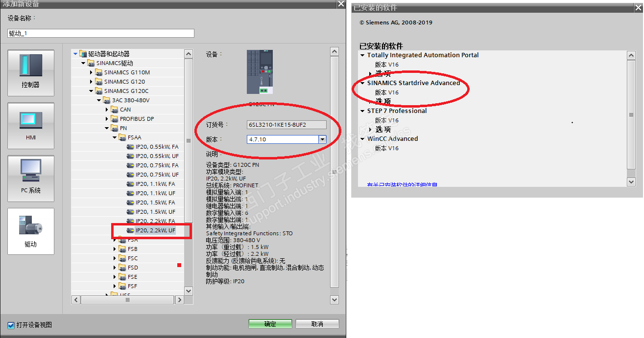This screenshot has height=338, width=644.
Task: Collapse the SINAMICS G120C node
Action: point(91,91)
